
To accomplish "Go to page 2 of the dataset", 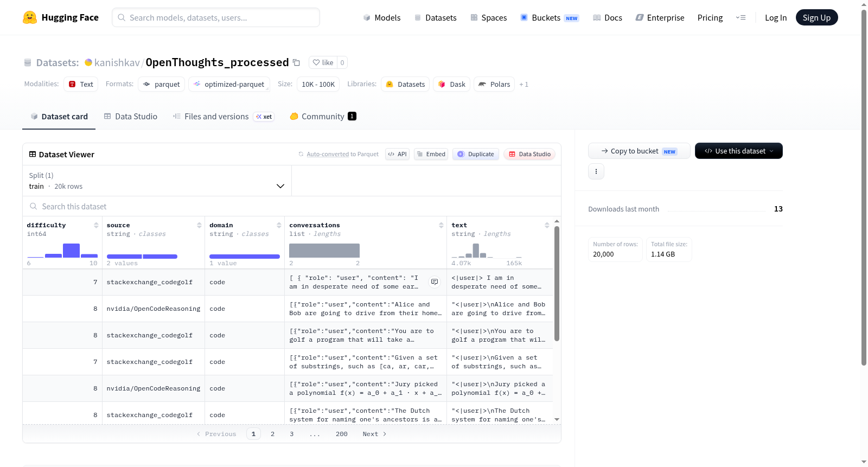I will coord(272,434).
